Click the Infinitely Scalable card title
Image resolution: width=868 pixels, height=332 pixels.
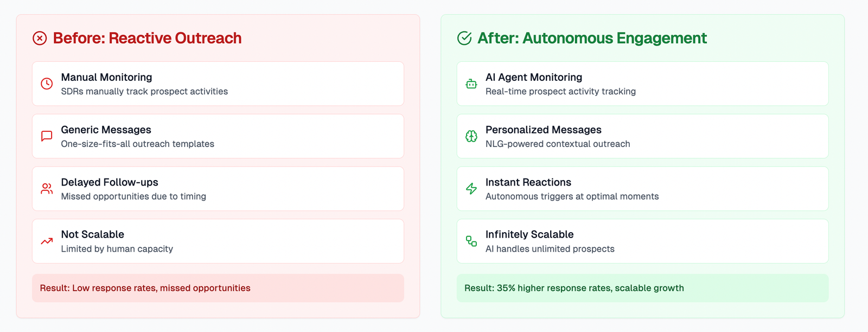[x=529, y=235]
